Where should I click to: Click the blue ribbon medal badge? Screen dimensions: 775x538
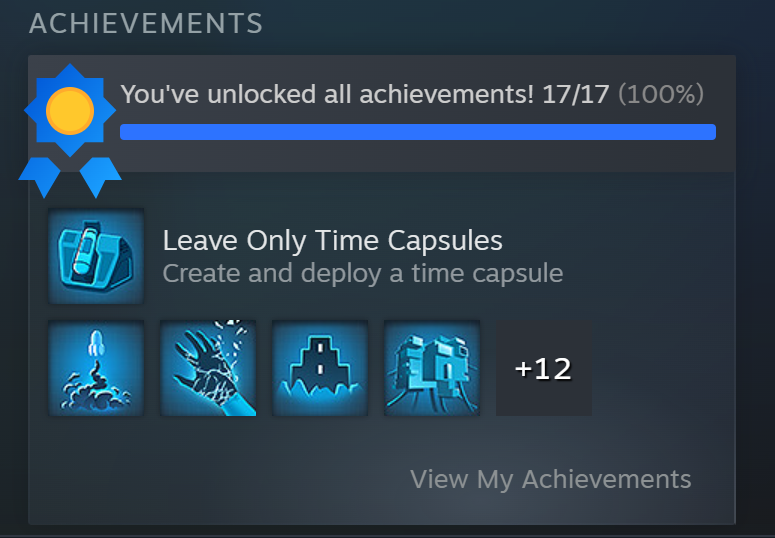click(70, 131)
